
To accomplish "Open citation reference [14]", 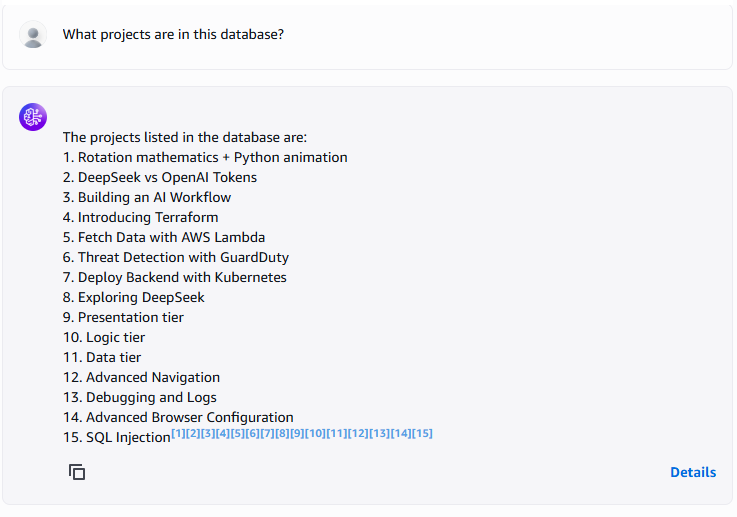I will click(x=401, y=433).
